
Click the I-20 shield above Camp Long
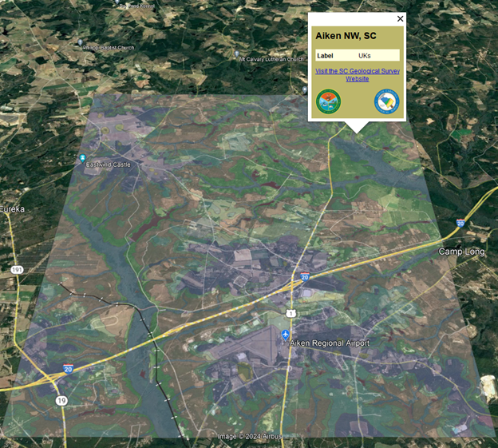pyautogui.click(x=460, y=223)
